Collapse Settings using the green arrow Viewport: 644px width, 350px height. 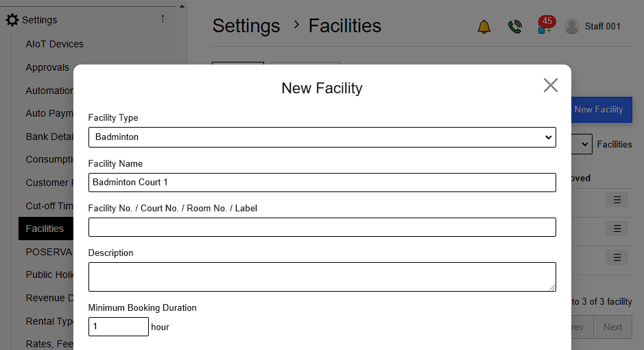(163, 19)
